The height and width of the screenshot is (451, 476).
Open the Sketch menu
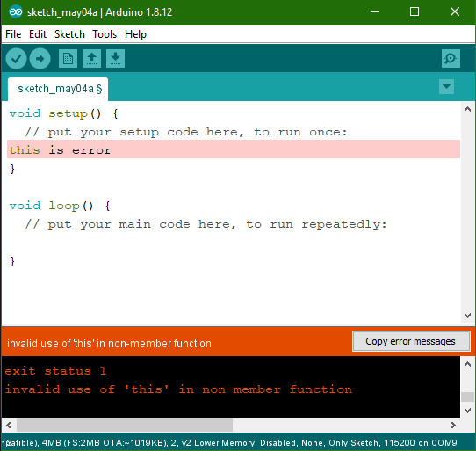tap(69, 34)
